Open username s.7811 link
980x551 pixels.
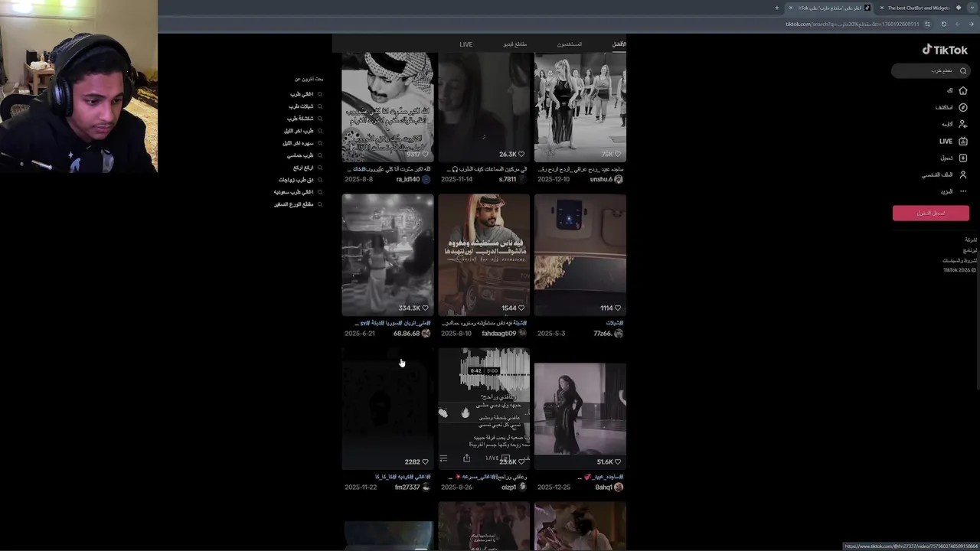tap(507, 179)
